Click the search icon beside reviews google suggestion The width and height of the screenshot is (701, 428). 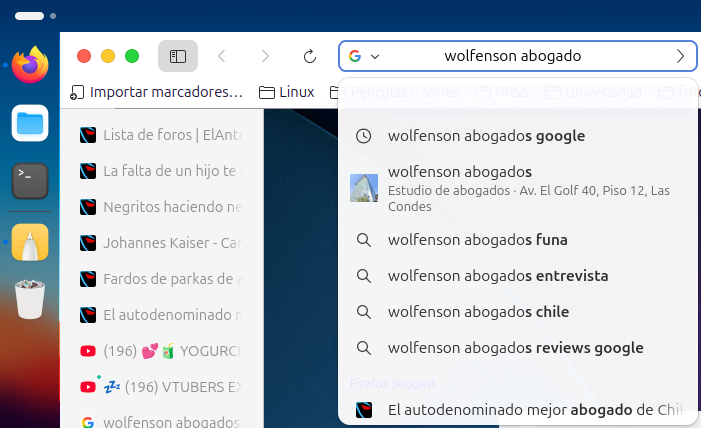coord(363,348)
